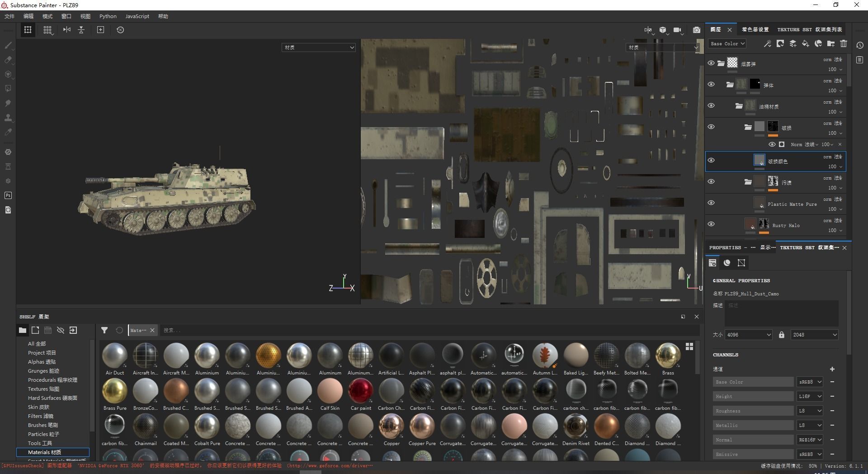Select the Polygon Fill tool
This screenshot has width=868, height=474.
point(8,89)
